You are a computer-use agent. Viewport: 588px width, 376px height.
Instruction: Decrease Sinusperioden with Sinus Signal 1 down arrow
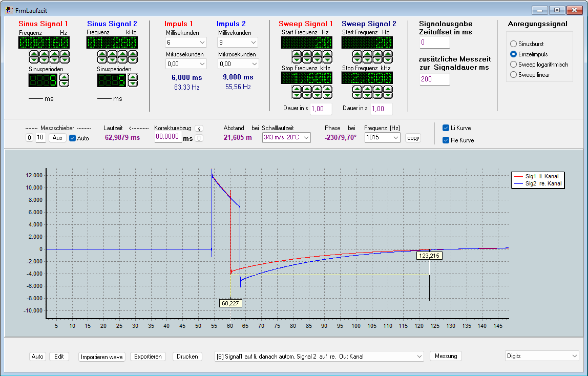coord(64,83)
